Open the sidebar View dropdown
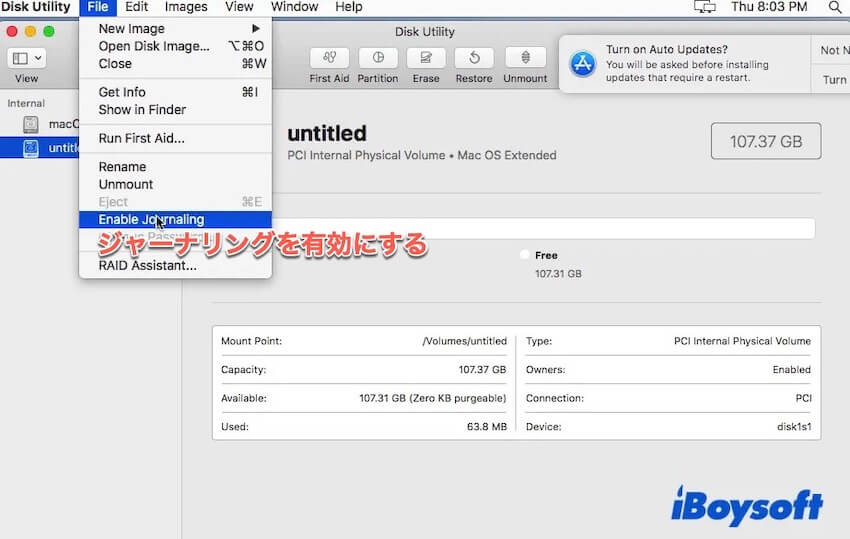The image size is (850, 539). [27, 58]
